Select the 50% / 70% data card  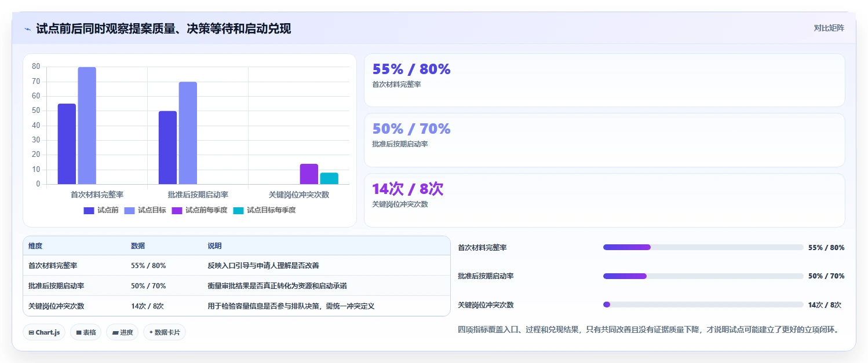click(x=604, y=140)
